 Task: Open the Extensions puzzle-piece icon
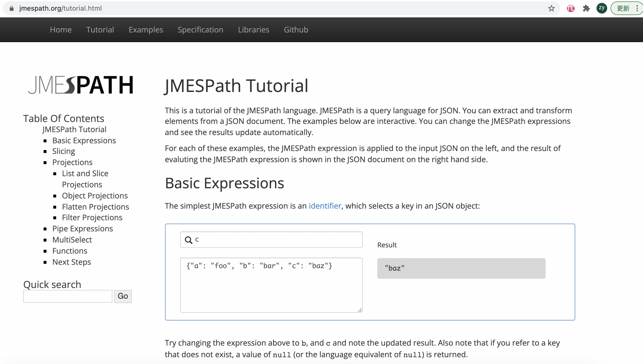pyautogui.click(x=586, y=8)
